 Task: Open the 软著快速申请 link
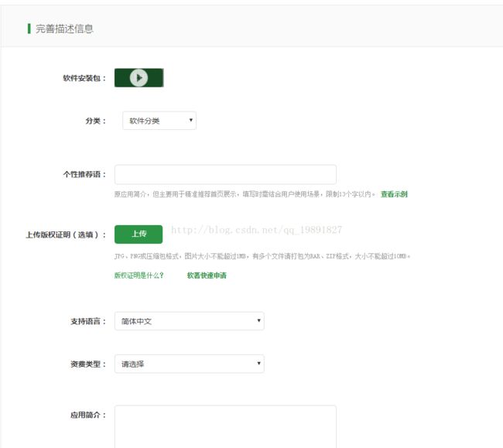pos(207,275)
